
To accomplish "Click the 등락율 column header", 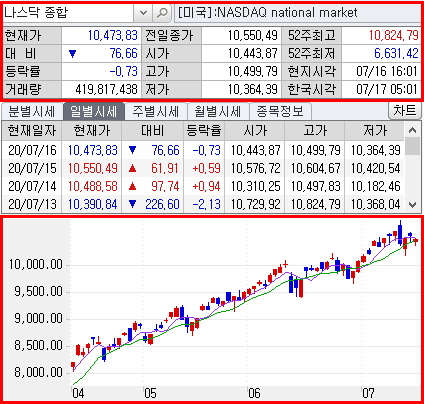I will [x=204, y=130].
